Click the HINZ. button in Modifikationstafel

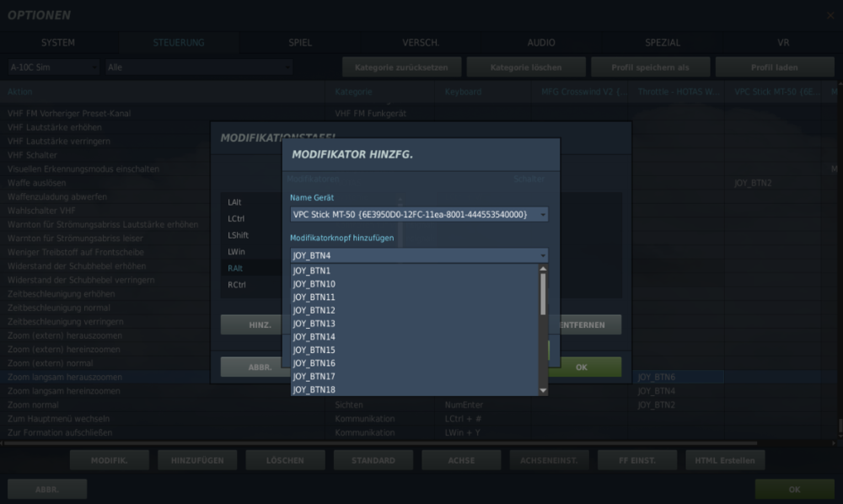click(251, 325)
